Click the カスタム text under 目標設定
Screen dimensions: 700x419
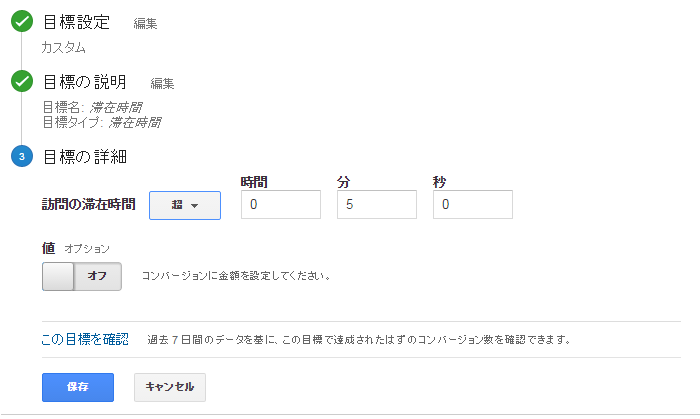click(63, 47)
